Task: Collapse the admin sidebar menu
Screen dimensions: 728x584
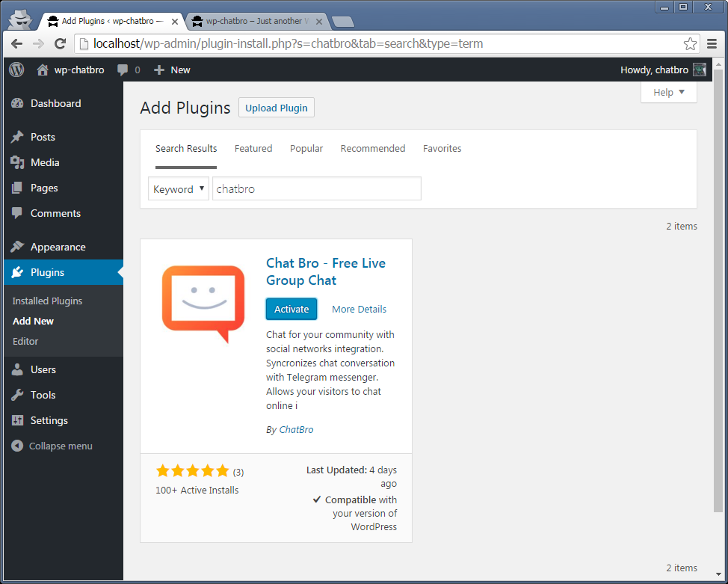Action: tap(61, 446)
